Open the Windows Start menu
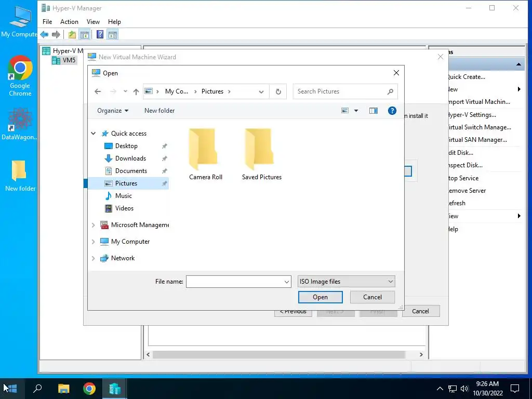 click(10, 388)
